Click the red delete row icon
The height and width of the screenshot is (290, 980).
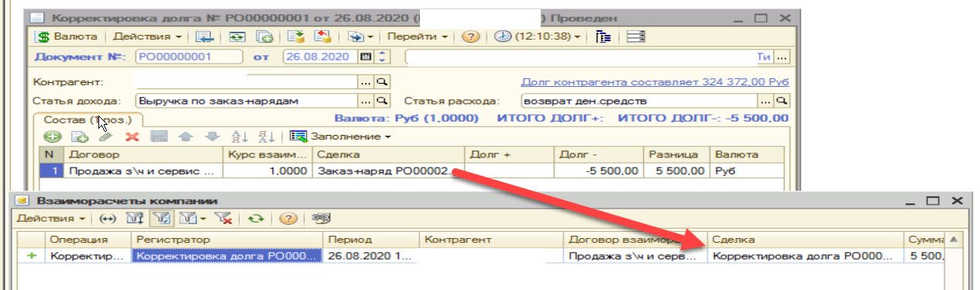point(132,136)
